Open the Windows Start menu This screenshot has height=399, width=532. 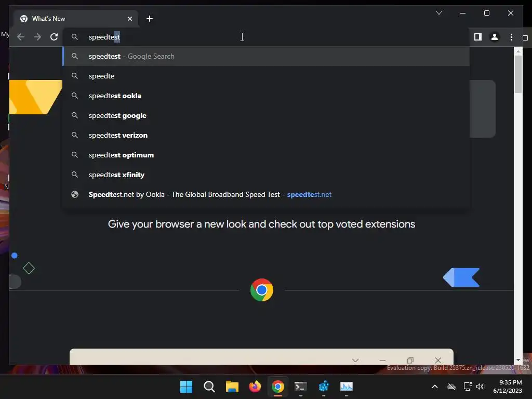(186, 387)
